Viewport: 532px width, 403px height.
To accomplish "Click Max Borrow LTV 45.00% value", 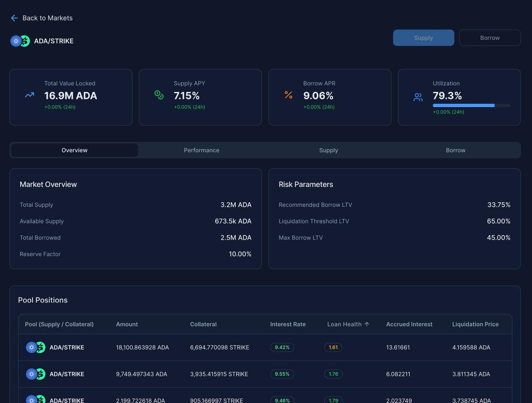I will coord(499,238).
